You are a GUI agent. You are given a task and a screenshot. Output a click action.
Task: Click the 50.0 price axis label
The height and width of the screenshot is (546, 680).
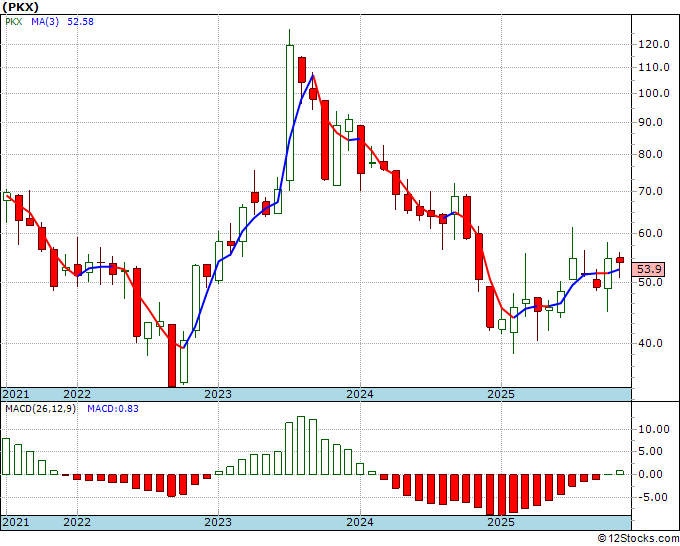pyautogui.click(x=651, y=282)
